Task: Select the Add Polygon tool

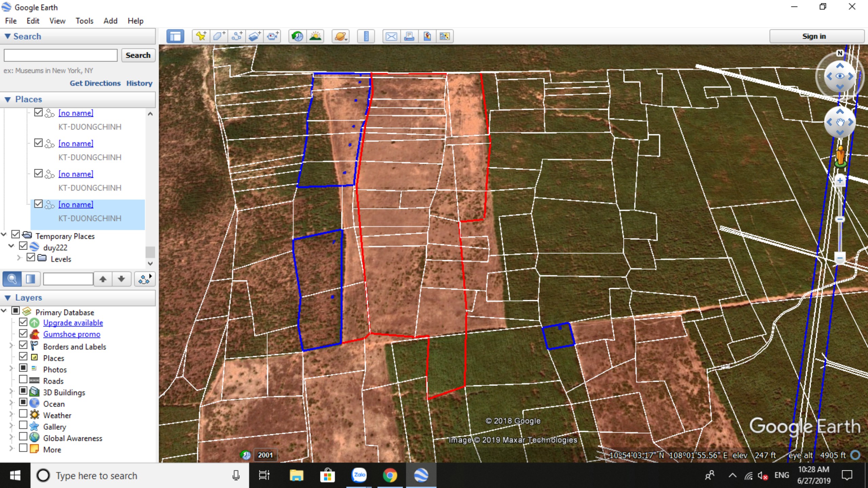Action: click(x=219, y=36)
